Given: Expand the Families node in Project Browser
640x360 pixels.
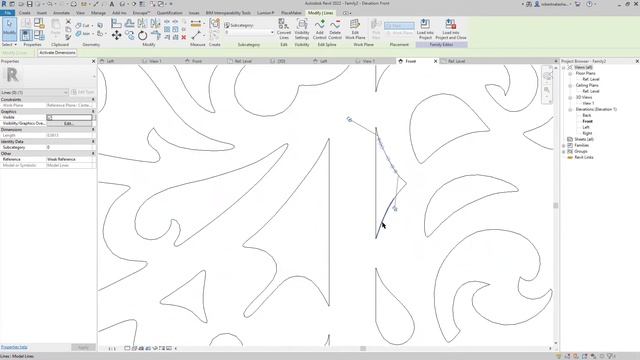Looking at the screenshot, I should (564, 145).
